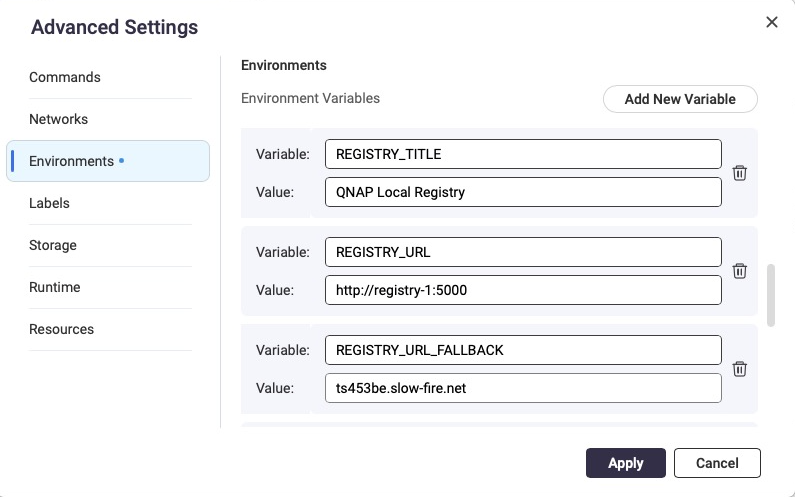Remove REGISTRY_URL_FALLBACK using its trash icon
Screen dimensions: 795x497
739,369
